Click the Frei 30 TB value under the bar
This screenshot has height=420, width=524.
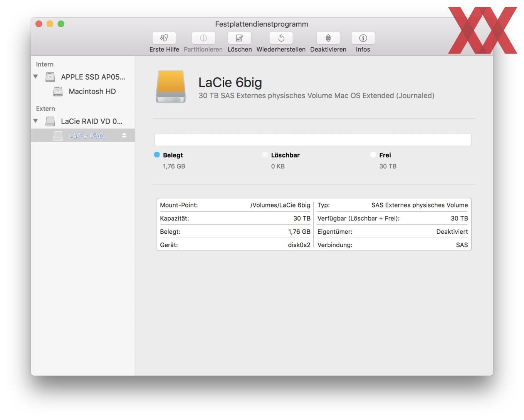(388, 166)
